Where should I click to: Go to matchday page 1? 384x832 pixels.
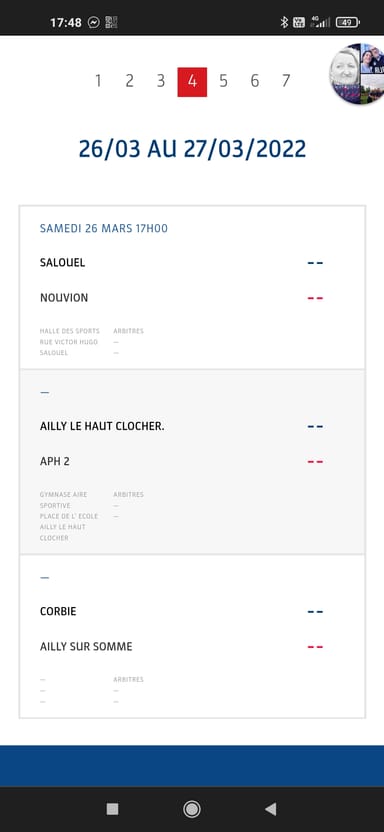(98, 81)
